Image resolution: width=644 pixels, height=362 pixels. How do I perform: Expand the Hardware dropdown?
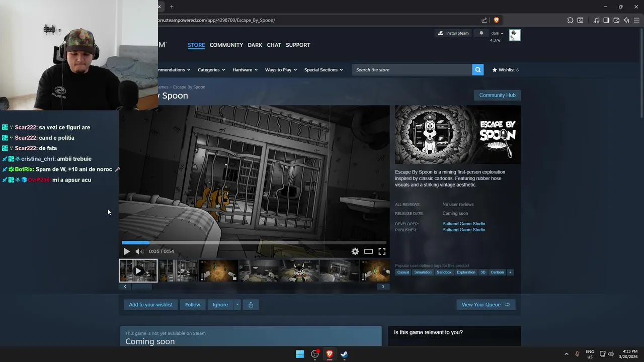pyautogui.click(x=245, y=70)
